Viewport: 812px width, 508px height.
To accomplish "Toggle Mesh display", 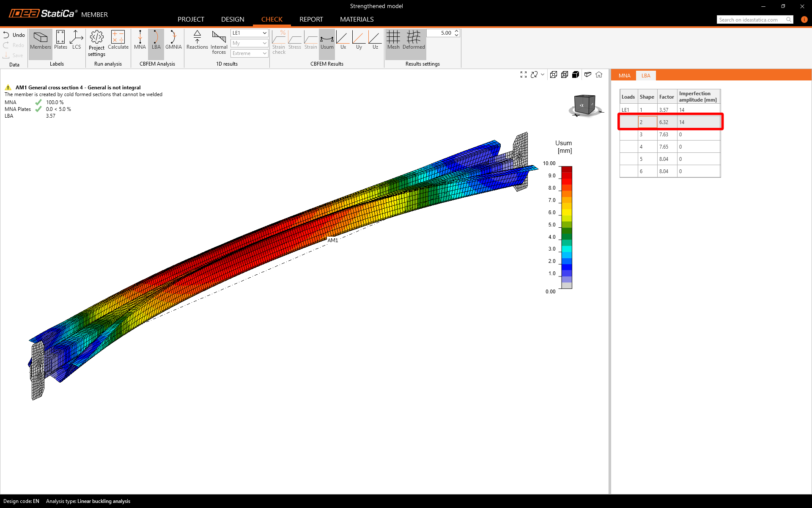I will click(393, 40).
